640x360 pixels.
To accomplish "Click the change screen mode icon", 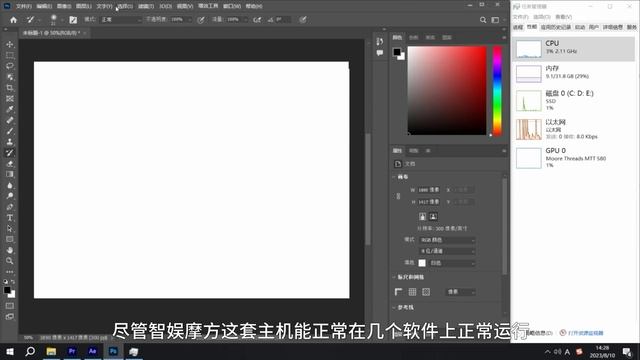I will click(x=10, y=317).
